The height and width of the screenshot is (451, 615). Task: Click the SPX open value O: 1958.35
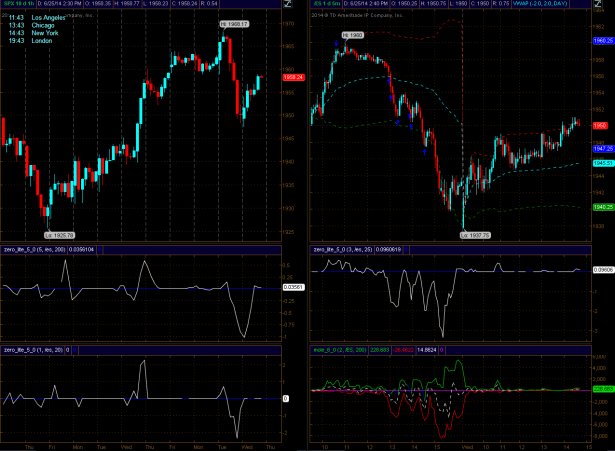tap(97, 4)
